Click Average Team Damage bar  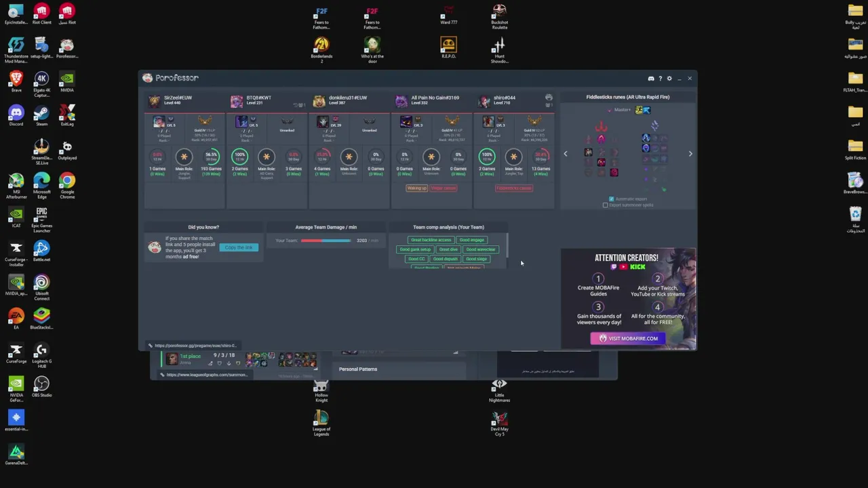pyautogui.click(x=326, y=241)
